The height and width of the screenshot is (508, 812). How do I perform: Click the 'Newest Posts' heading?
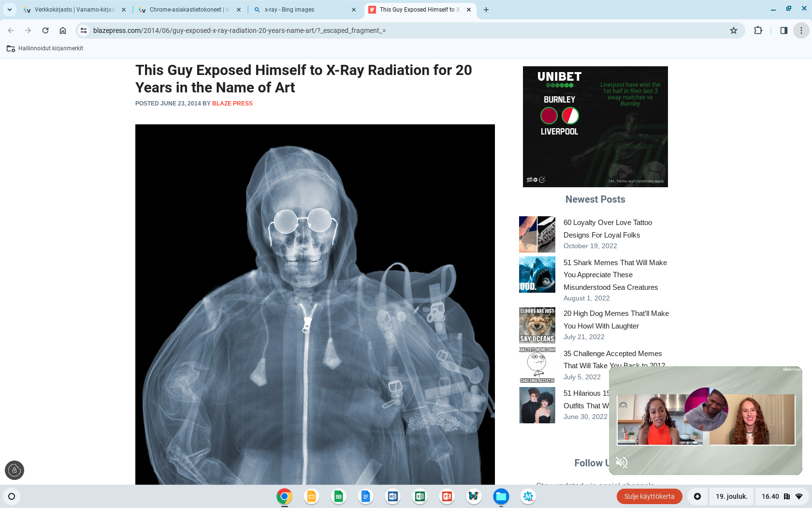tap(595, 199)
